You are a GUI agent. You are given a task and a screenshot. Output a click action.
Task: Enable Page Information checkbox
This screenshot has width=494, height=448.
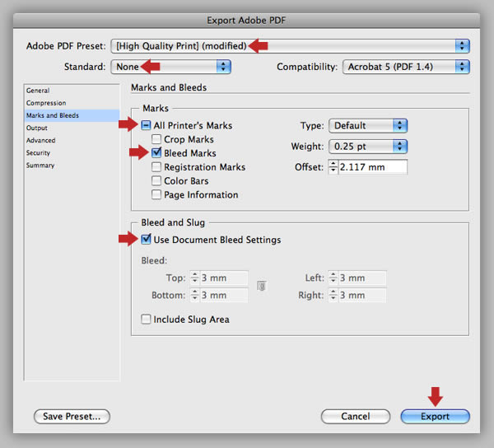point(156,194)
